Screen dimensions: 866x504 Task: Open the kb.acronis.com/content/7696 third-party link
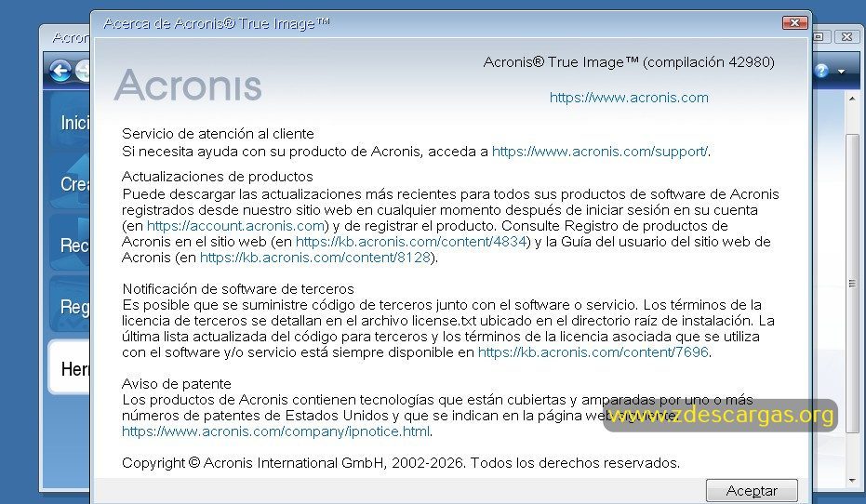pos(593,352)
